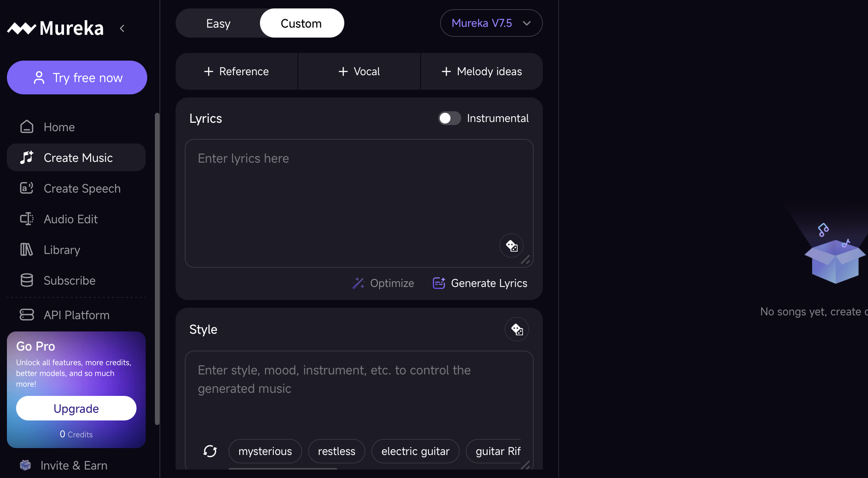Screen dimensions: 868x478
Task: Open Library from the sidebar icon
Action: (26, 250)
